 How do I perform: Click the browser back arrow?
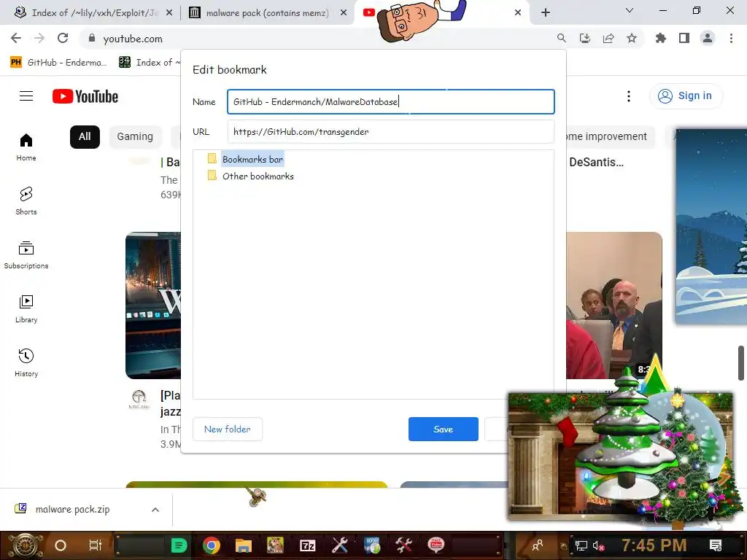(16, 38)
